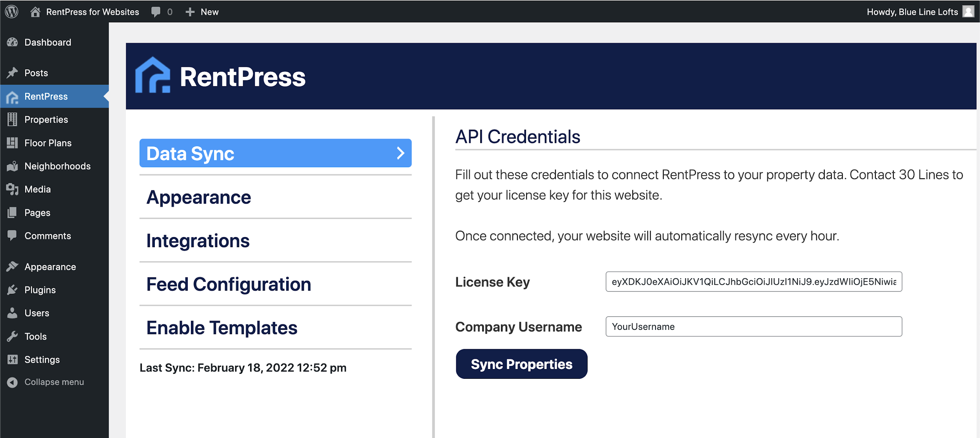This screenshot has width=980, height=438.
Task: Click the Pages document icon
Action: tap(13, 212)
